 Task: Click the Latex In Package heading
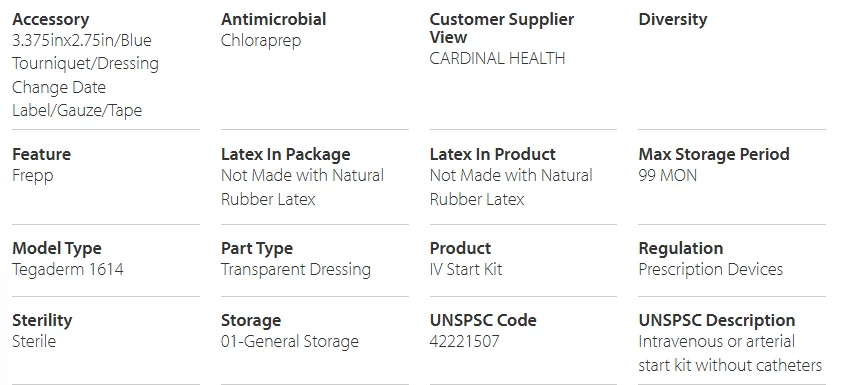tap(285, 154)
